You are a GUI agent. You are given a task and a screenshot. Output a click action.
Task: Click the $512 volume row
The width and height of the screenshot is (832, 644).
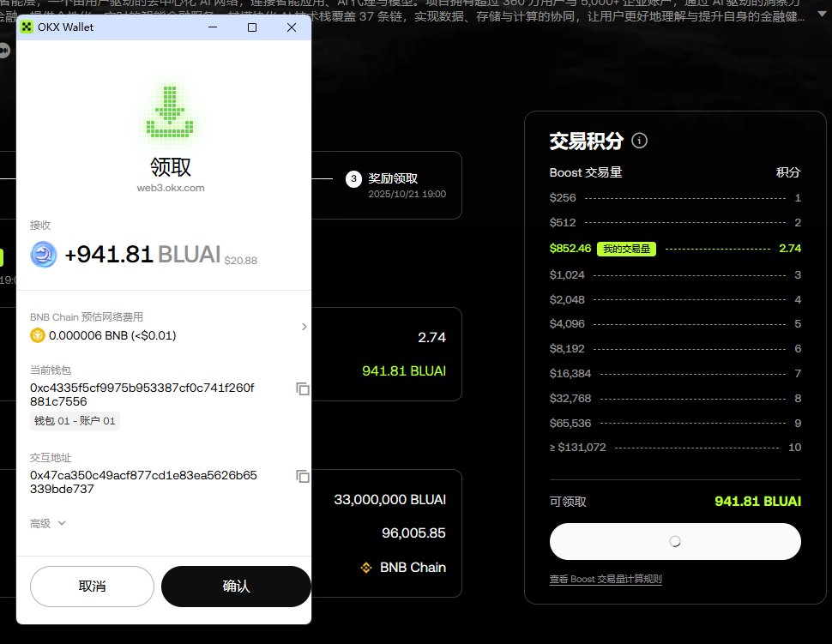click(x=675, y=222)
